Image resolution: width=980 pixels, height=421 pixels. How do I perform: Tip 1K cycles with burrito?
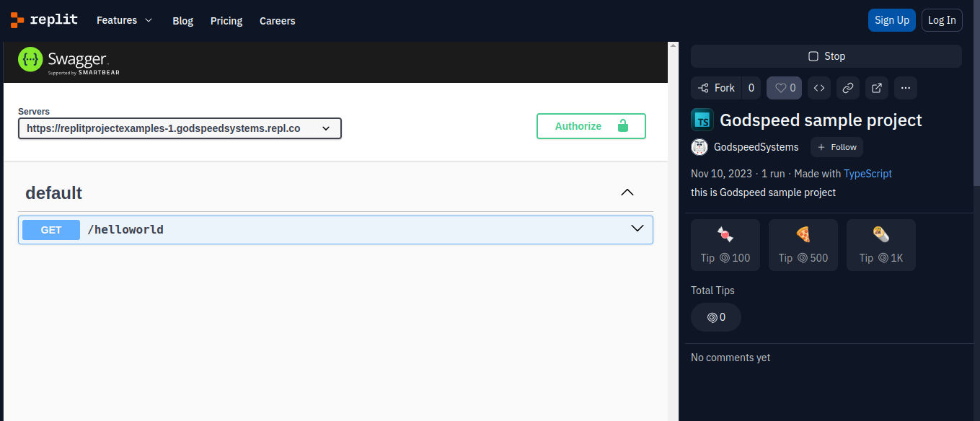click(881, 245)
